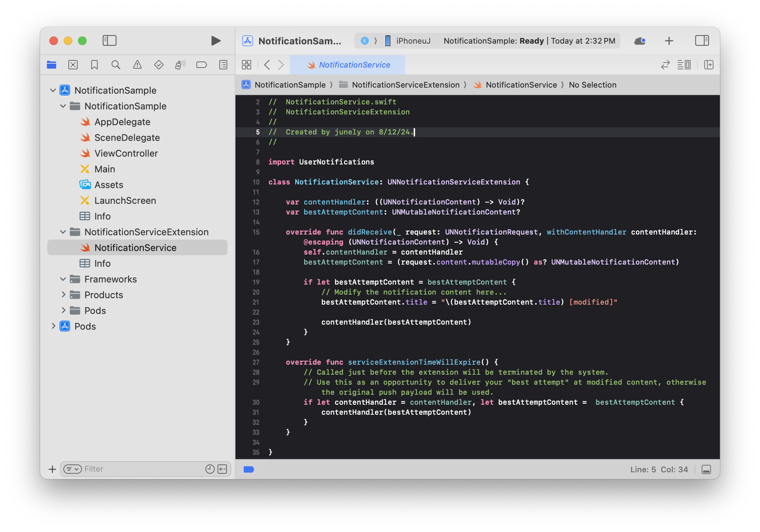This screenshot has width=760, height=532.
Task: Open the Find navigator magnifier icon
Action: click(x=116, y=65)
